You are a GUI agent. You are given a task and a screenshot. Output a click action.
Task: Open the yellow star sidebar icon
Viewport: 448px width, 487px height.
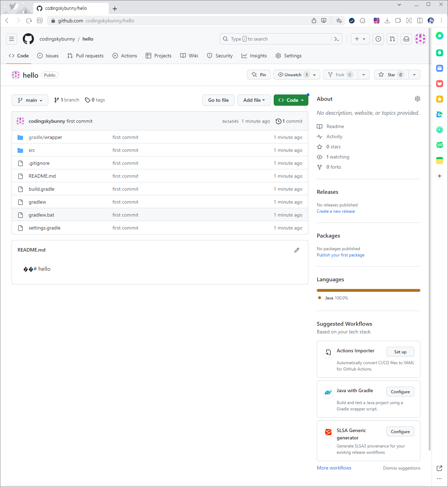click(440, 99)
